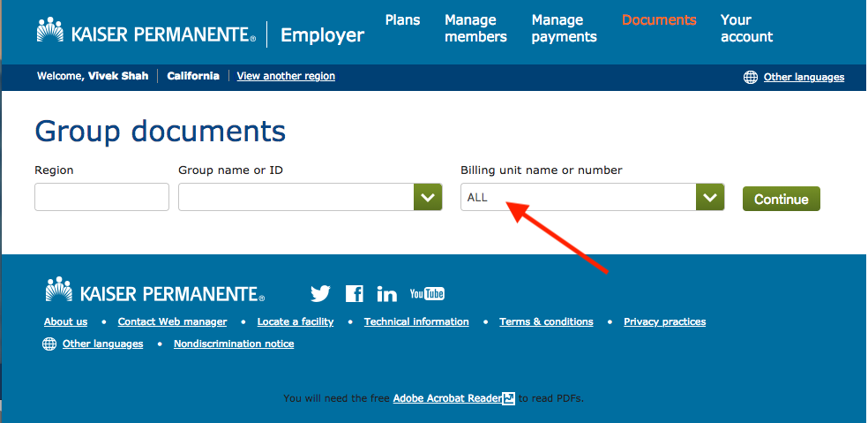Viewport: 868px width, 423px height.
Task: Click the footer Kaiser Permanente logo
Action: (x=155, y=290)
